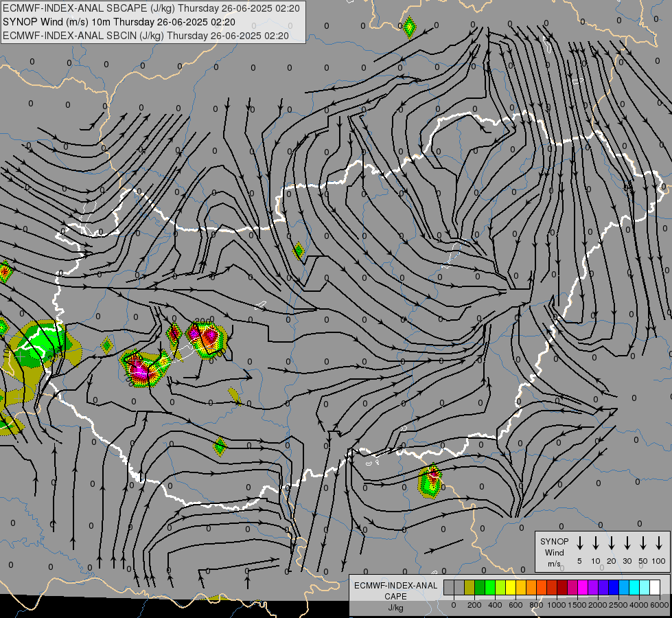Click the 50 m/s wind arrow in legend
The width and height of the screenshot is (672, 618).
(643, 543)
